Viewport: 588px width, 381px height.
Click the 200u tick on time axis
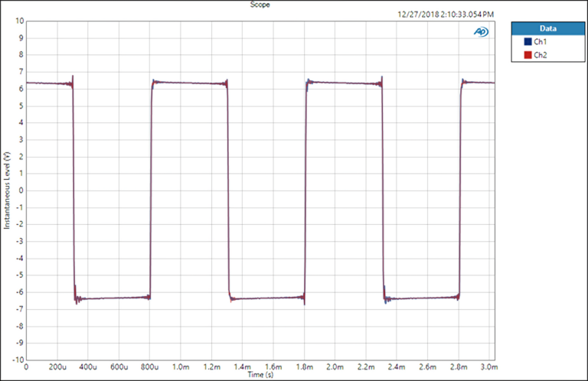click(57, 366)
